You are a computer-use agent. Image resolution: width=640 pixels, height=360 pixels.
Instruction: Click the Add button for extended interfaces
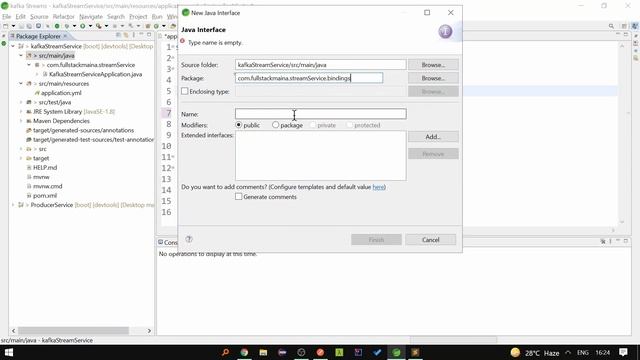(x=433, y=137)
